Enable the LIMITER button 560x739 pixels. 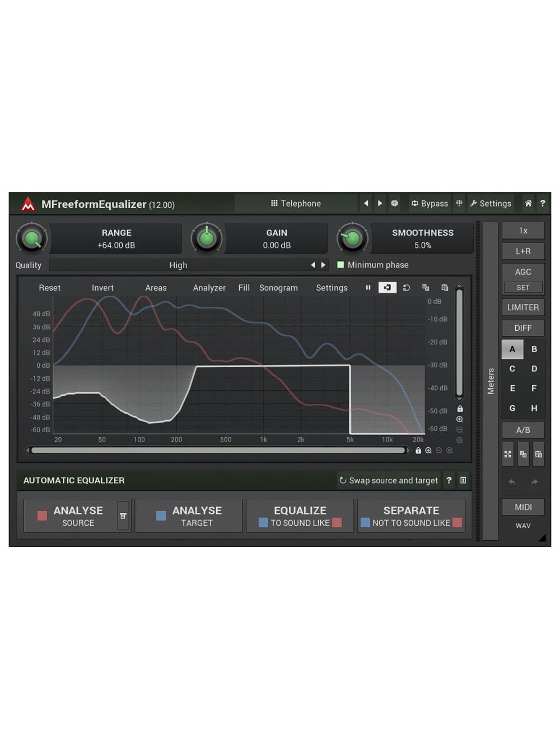(522, 307)
